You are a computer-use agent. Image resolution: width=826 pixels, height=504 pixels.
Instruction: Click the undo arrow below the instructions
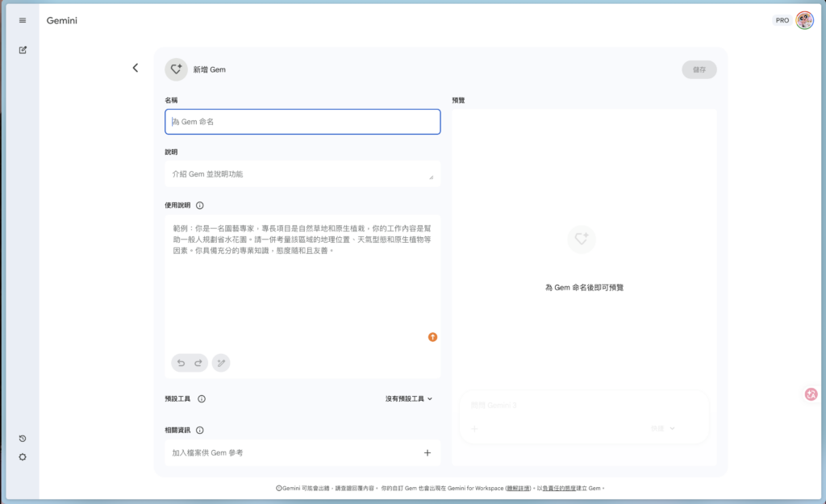pyautogui.click(x=181, y=363)
